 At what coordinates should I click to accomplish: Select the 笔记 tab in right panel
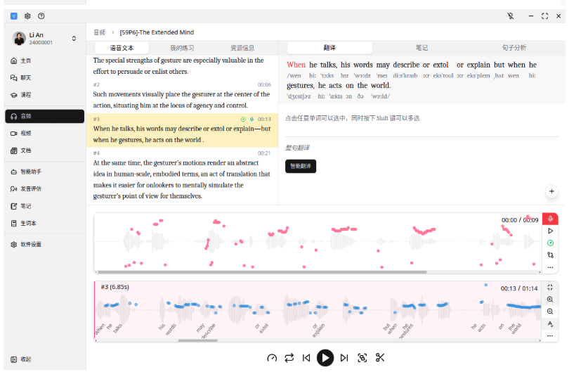pyautogui.click(x=422, y=48)
